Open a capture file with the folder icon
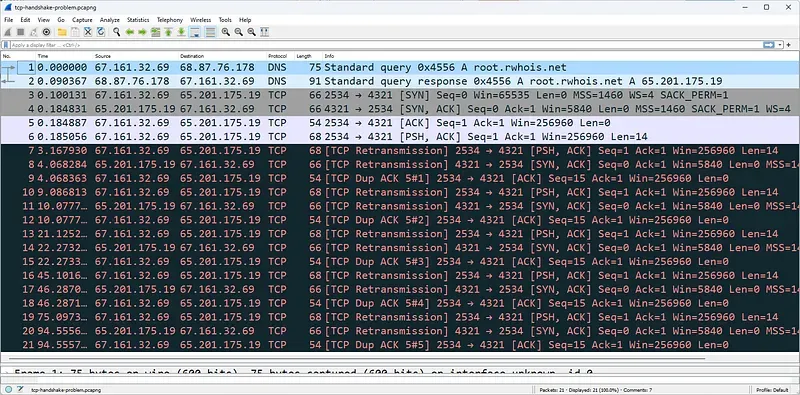 coord(62,32)
